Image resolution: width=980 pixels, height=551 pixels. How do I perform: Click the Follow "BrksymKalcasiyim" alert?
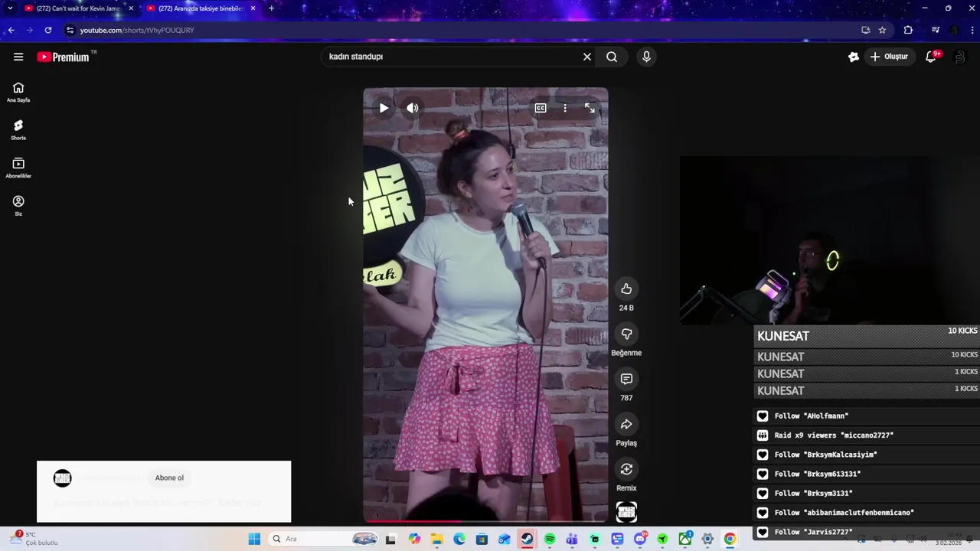[867, 455]
